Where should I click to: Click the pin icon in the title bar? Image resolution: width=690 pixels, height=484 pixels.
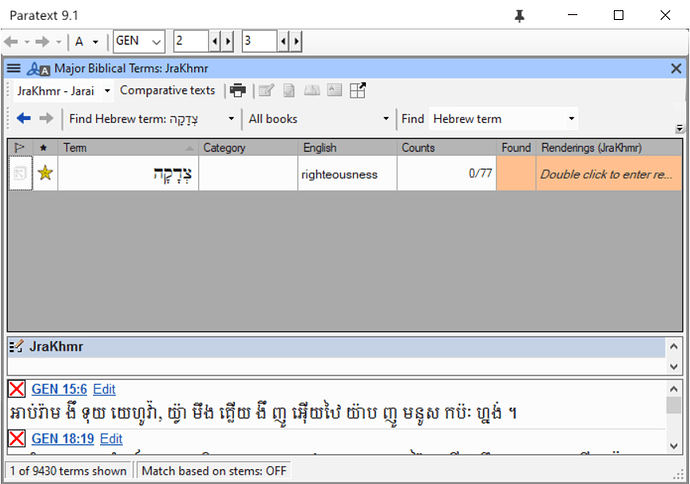(x=520, y=16)
